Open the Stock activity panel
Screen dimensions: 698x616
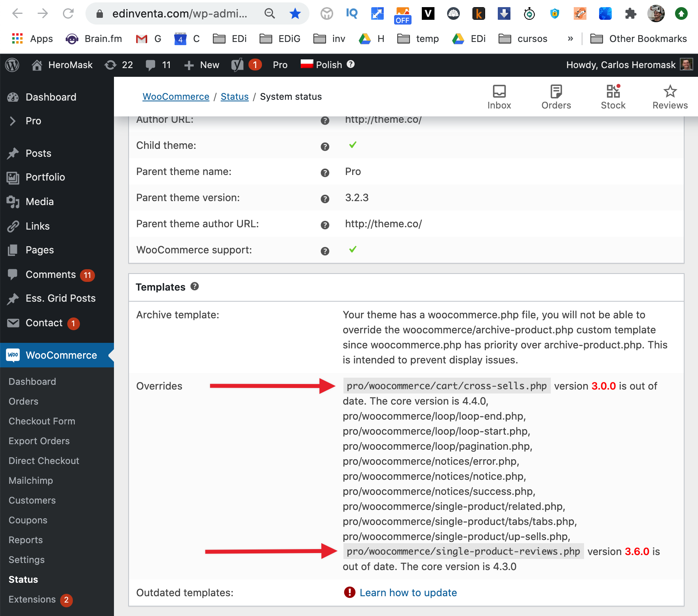(613, 97)
